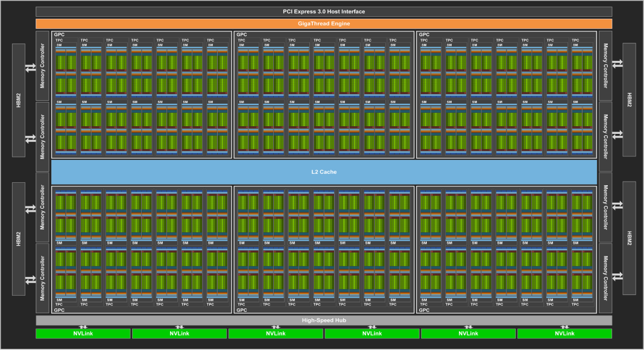Click the arrows icon beside top-right Memory Controller

(x=617, y=64)
